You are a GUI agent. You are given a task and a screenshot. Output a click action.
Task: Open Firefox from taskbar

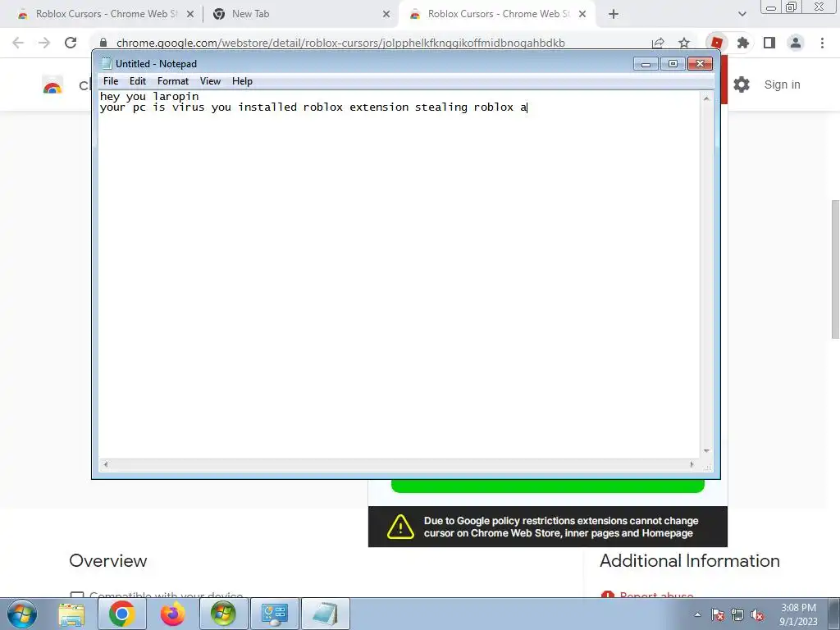(x=172, y=614)
